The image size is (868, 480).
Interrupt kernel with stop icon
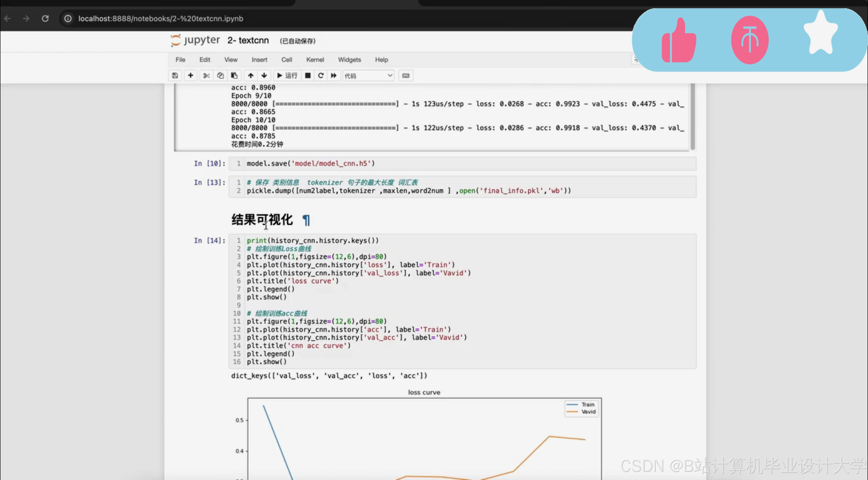(x=308, y=76)
